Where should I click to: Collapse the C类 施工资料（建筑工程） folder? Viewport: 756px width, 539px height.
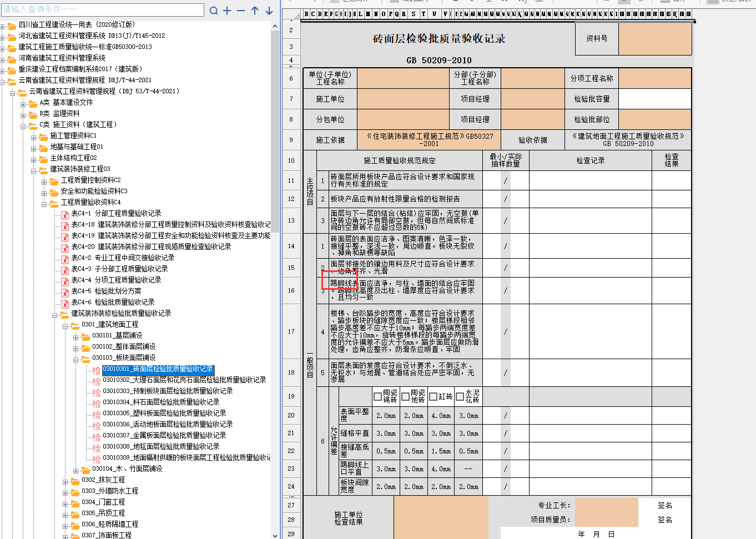click(23, 126)
